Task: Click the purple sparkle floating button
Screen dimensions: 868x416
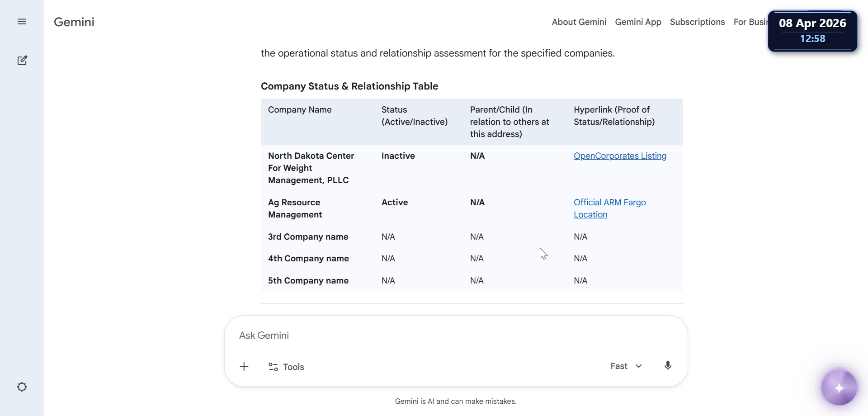Action: pos(839,388)
